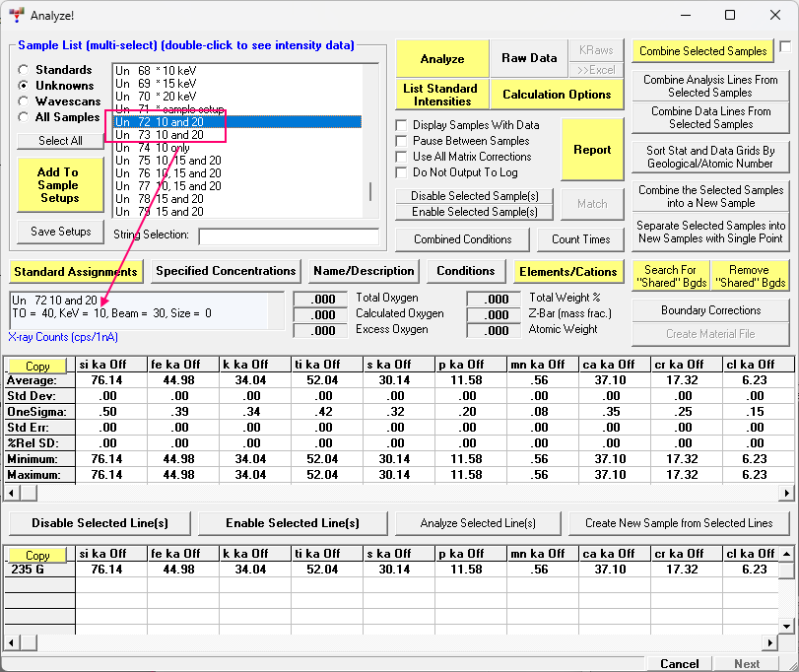Image resolution: width=799 pixels, height=672 pixels.
Task: Tick the Do Not Output To Log checkbox
Action: [402, 172]
